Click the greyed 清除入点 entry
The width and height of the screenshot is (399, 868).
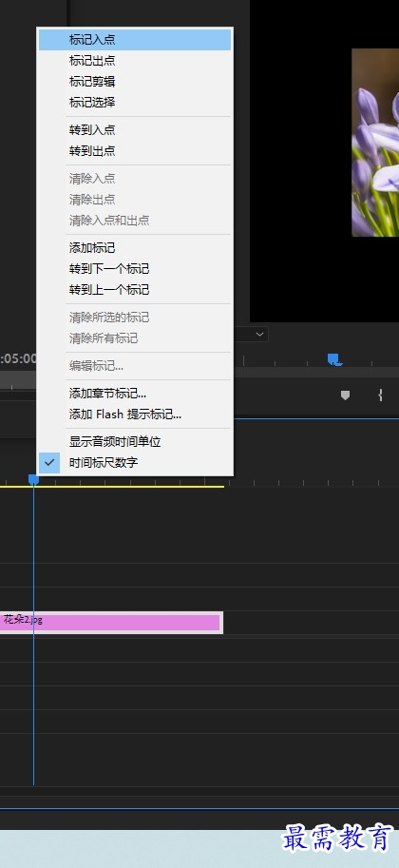tap(135, 179)
